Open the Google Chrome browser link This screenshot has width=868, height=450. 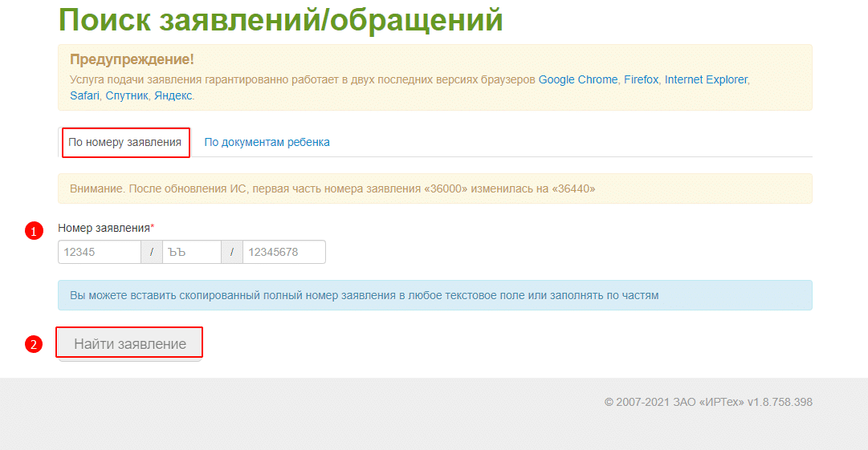[578, 79]
